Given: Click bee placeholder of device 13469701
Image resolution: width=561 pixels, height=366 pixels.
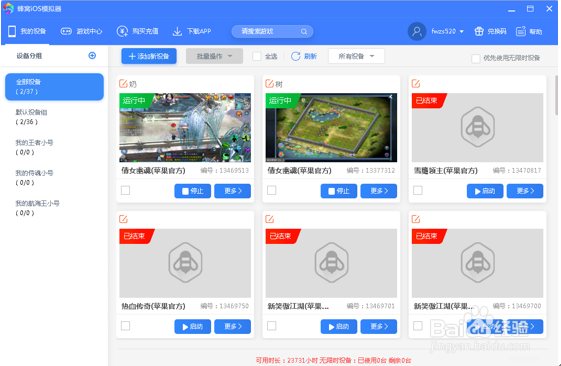Looking at the screenshot, I should click(331, 263).
